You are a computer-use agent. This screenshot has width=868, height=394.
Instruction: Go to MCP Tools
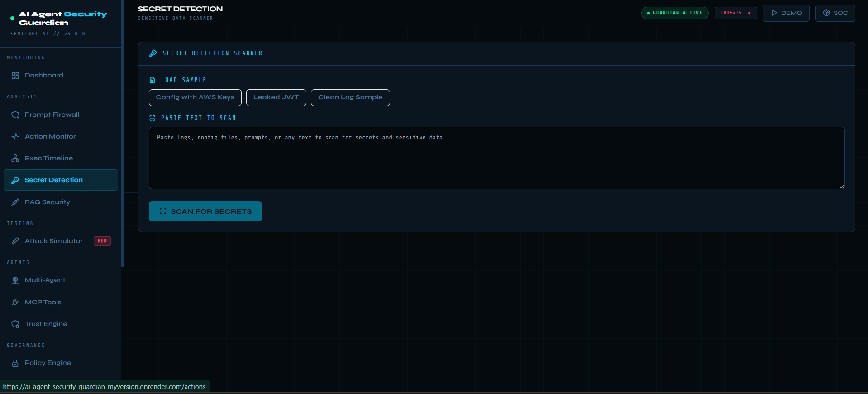click(x=61, y=302)
